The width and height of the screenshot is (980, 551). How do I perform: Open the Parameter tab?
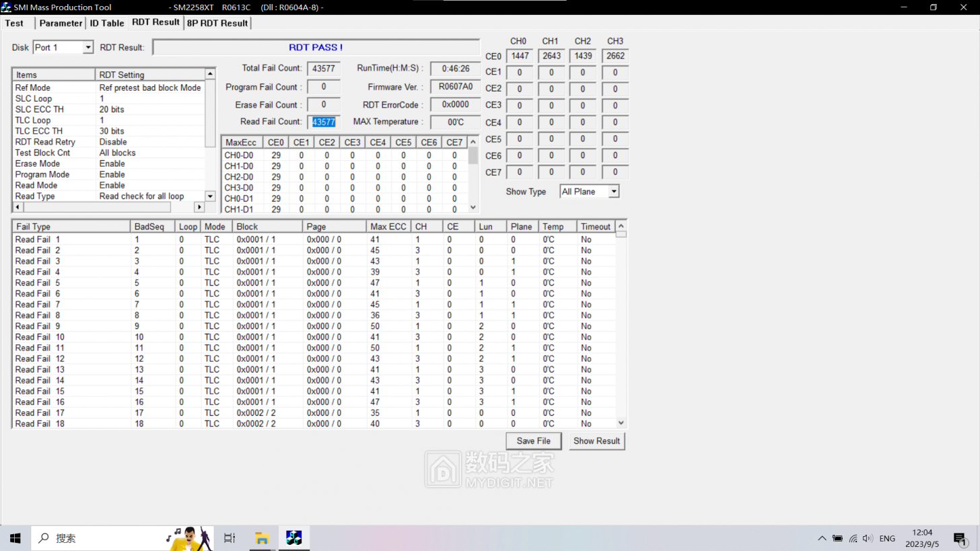[x=61, y=23]
